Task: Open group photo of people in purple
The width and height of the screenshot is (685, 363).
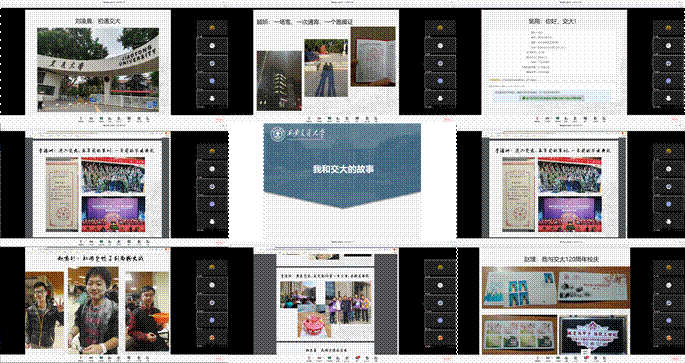Action: click(348, 302)
